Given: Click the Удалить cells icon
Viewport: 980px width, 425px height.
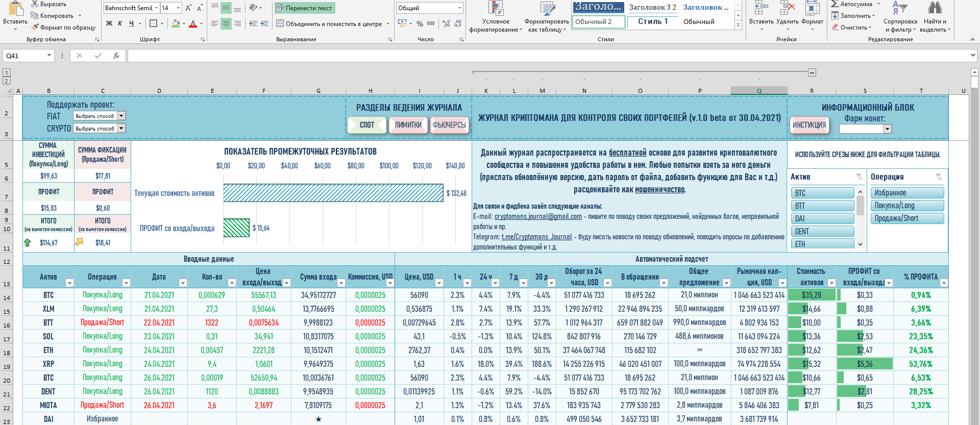Looking at the screenshot, I should pyautogui.click(x=788, y=8).
